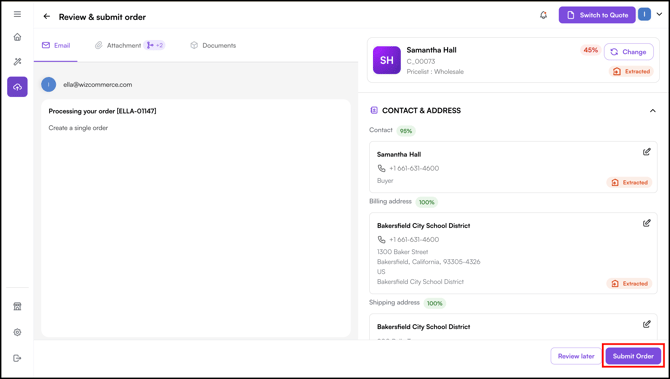Click Submit Order button

pos(633,356)
